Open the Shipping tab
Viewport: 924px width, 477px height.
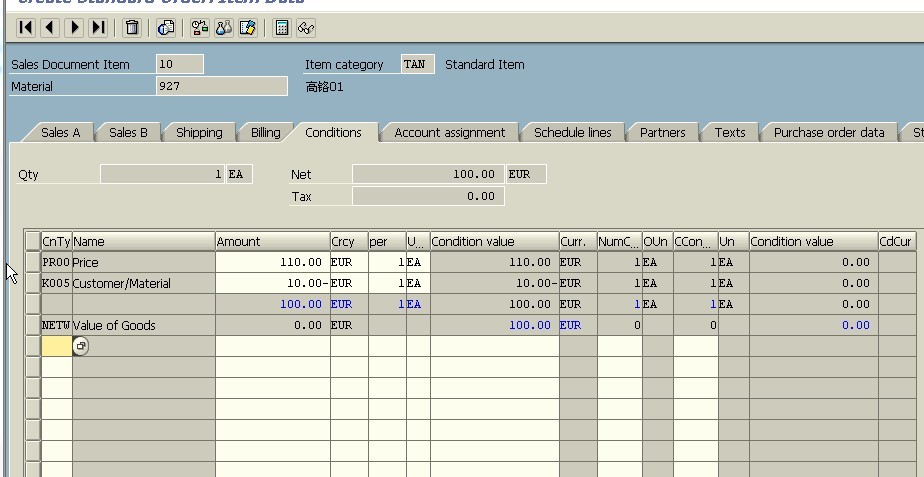(199, 133)
